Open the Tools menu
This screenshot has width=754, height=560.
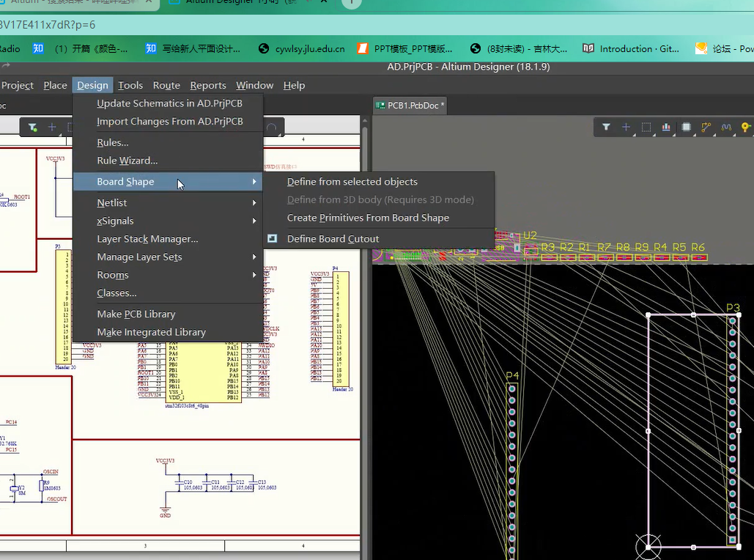[130, 85]
